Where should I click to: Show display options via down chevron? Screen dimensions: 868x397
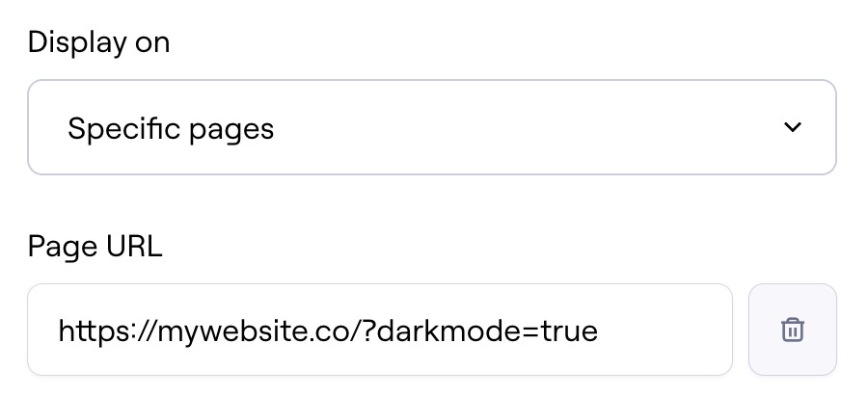[793, 127]
